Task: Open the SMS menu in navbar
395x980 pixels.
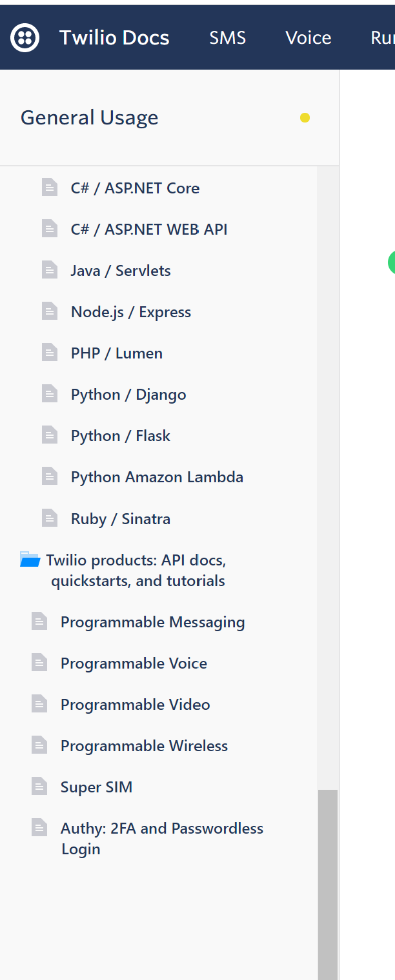Action: pos(227,38)
